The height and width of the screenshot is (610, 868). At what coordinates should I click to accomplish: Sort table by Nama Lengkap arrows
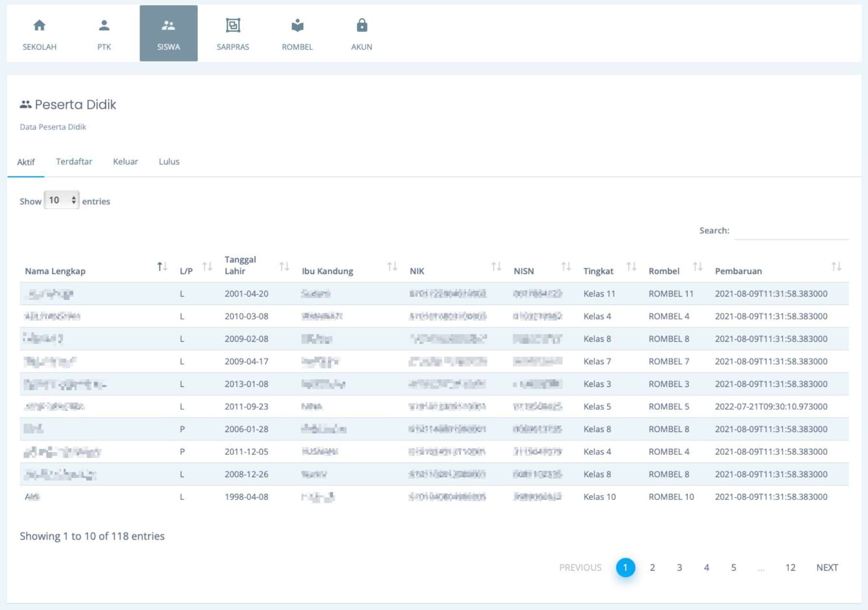point(162,266)
